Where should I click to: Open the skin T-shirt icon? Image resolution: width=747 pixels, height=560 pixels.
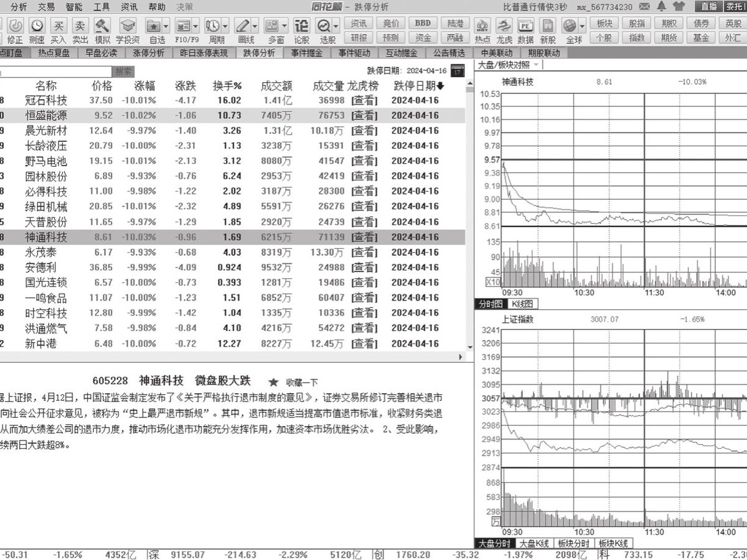point(679,7)
